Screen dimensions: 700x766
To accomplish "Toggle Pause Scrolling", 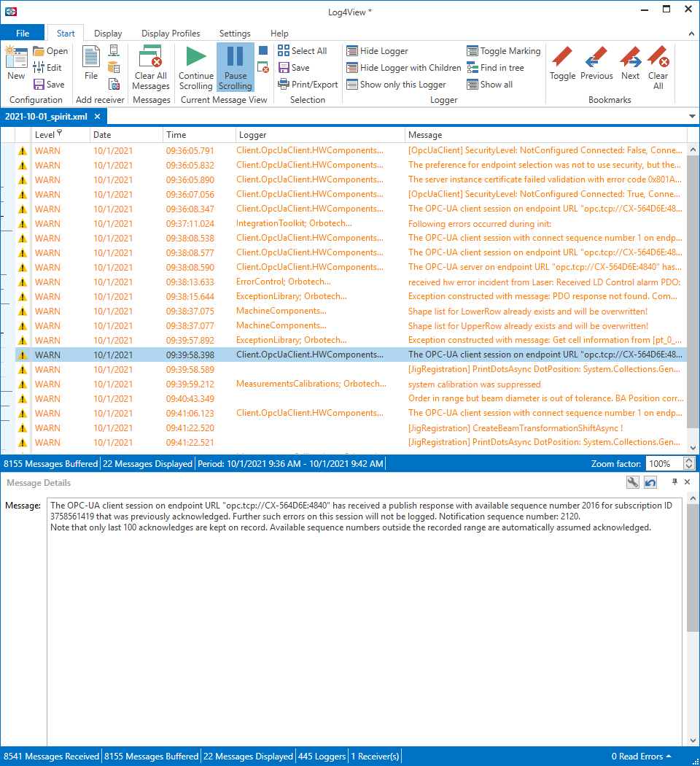I will [x=236, y=67].
